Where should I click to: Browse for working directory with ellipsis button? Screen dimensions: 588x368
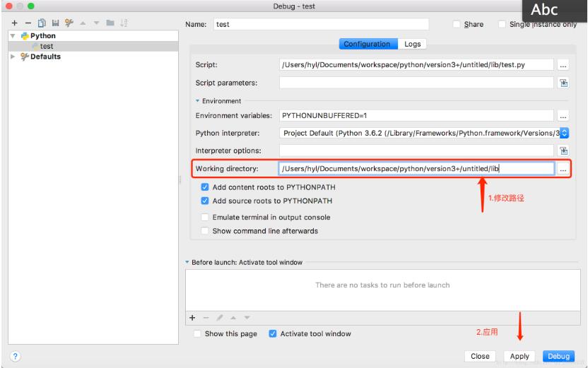click(x=563, y=170)
